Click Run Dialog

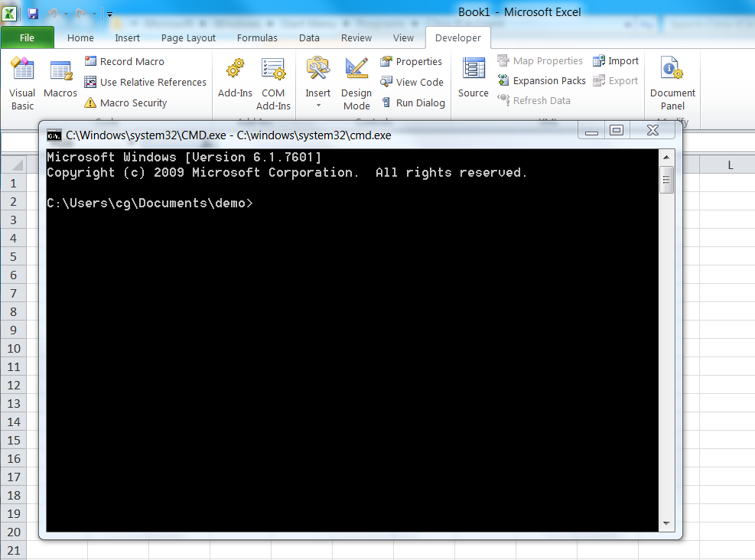click(x=414, y=103)
